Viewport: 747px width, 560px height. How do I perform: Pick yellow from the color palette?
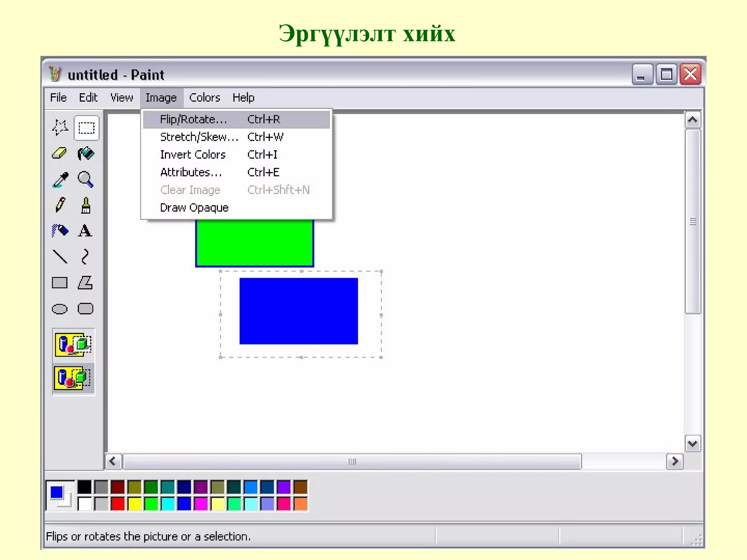tap(135, 504)
